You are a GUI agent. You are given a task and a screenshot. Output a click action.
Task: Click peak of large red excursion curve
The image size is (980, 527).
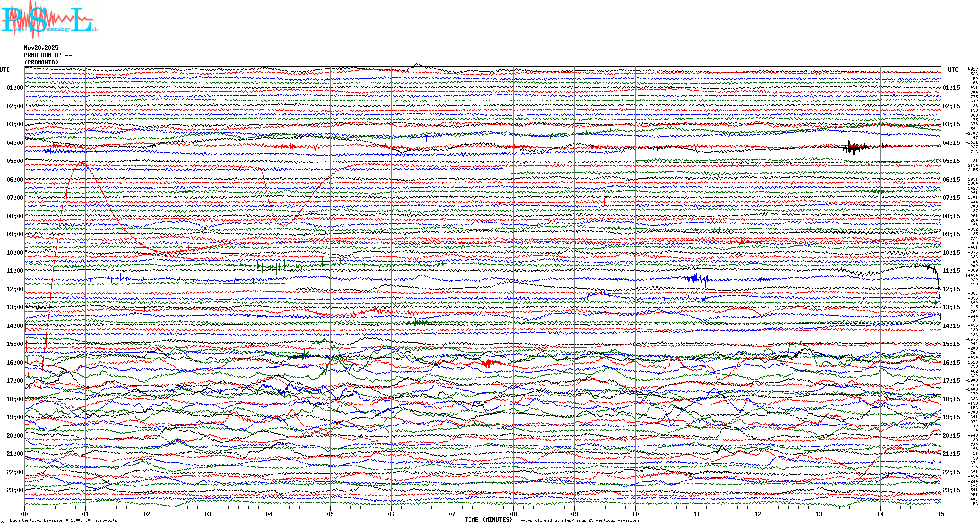[x=82, y=162]
